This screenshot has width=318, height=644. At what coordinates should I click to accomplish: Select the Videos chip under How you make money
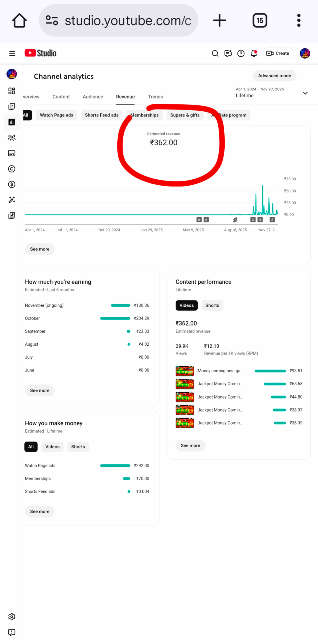coord(52,447)
